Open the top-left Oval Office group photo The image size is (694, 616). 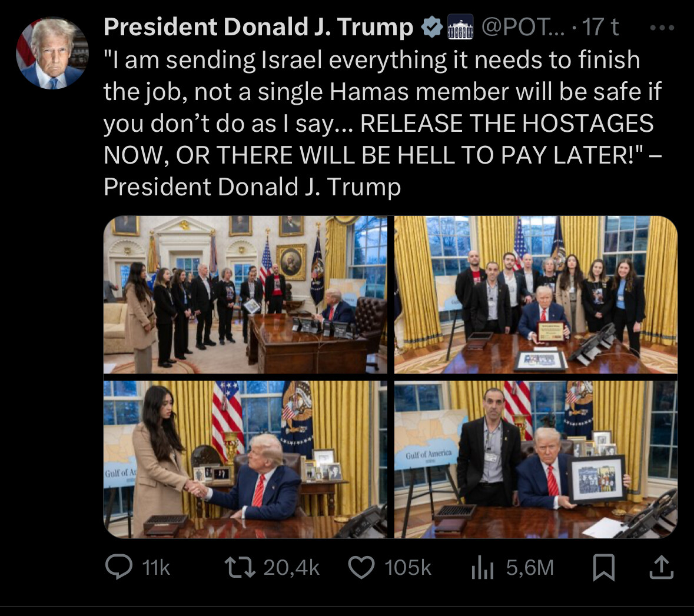pyautogui.click(x=245, y=295)
